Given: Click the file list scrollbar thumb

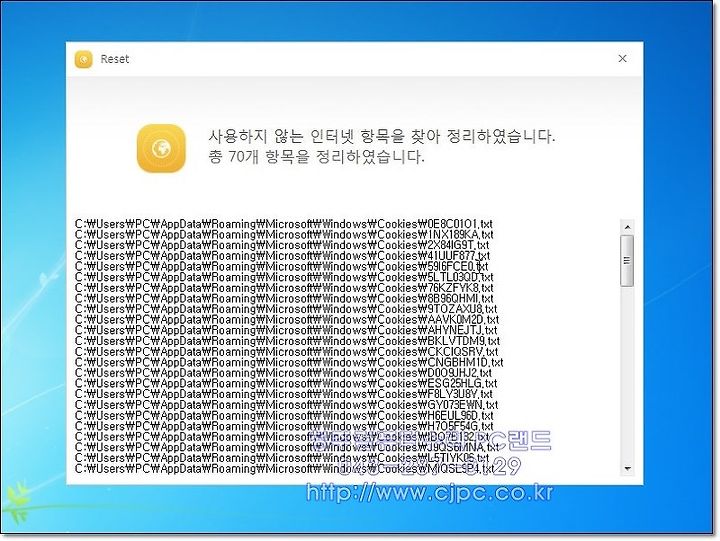Looking at the screenshot, I should pyautogui.click(x=627, y=261).
